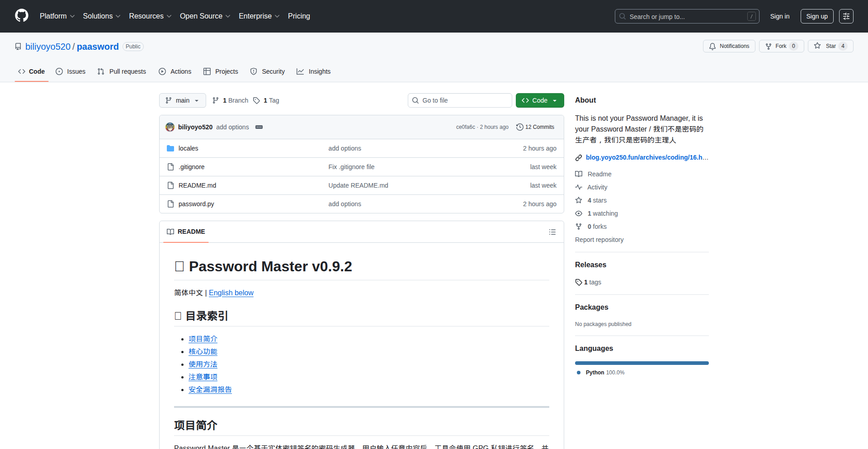Switch to the Issues tab
This screenshot has width=868, height=449.
point(71,71)
